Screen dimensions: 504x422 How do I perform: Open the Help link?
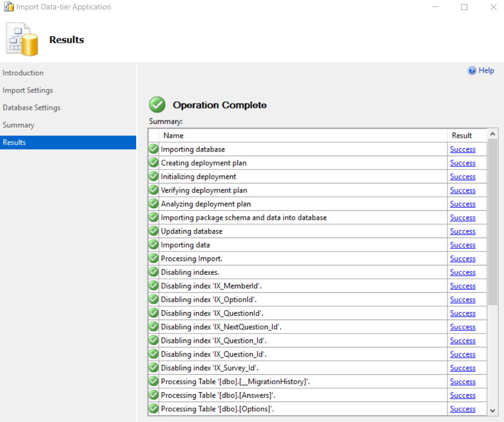tap(486, 71)
